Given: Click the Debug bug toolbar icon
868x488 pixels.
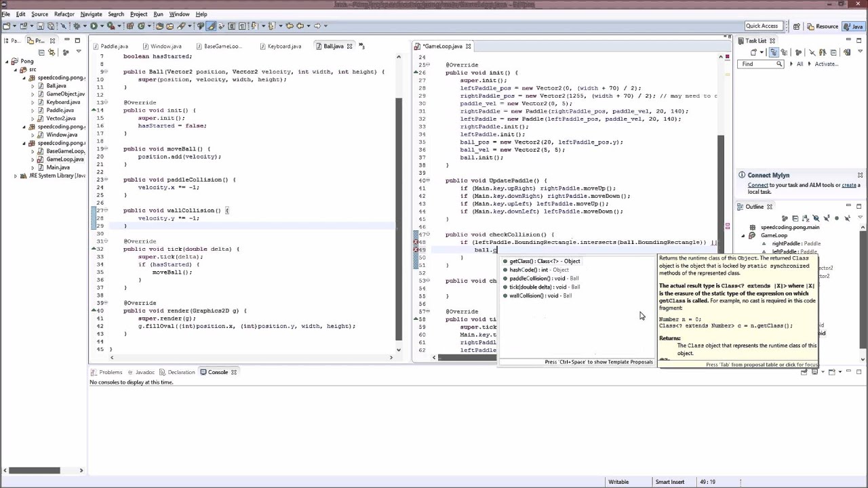Looking at the screenshot, I should [77, 26].
